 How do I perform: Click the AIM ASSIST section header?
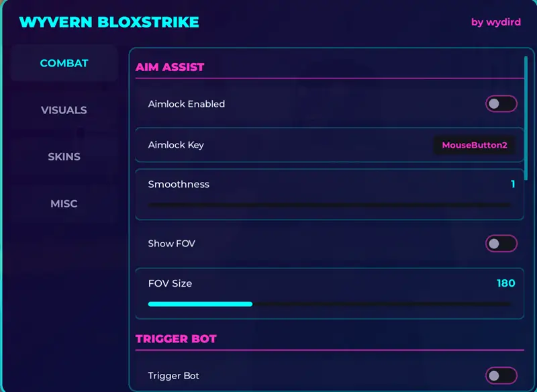[x=170, y=66]
